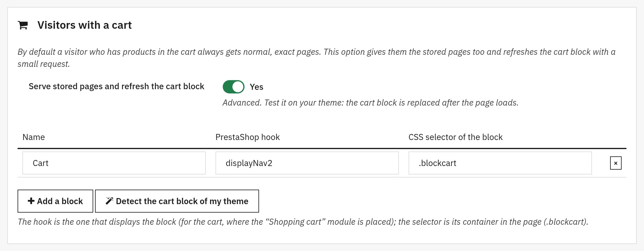The image size is (644, 251).
Task: Click the 'Serve stored pages and refresh the cart block' label
Action: (x=117, y=86)
